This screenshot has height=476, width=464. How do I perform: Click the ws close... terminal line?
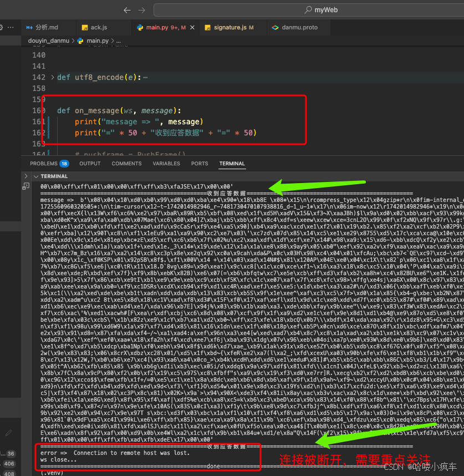click(58, 459)
